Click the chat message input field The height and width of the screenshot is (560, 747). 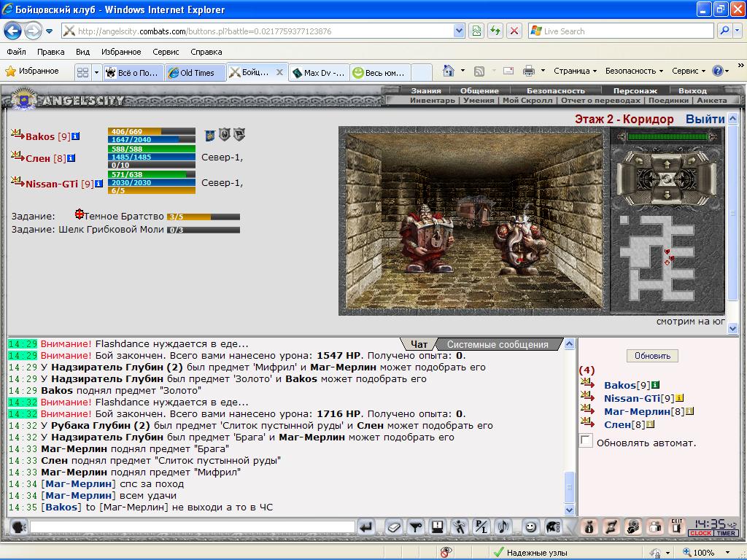193,526
